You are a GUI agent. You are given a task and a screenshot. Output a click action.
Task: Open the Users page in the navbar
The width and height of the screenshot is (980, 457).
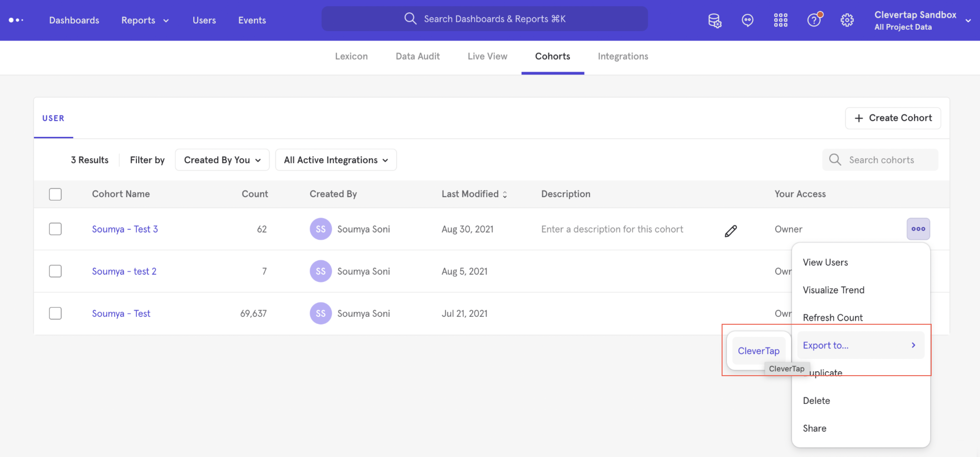click(204, 20)
